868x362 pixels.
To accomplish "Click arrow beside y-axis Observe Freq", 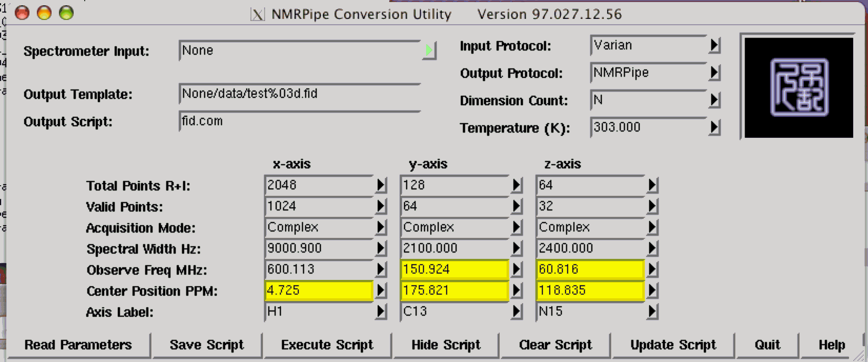I will click(x=517, y=269).
